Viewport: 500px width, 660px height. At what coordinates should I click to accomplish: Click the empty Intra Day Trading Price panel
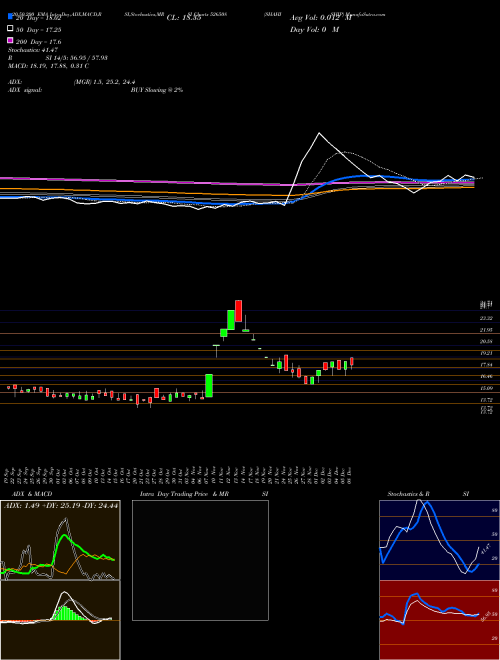[200, 560]
